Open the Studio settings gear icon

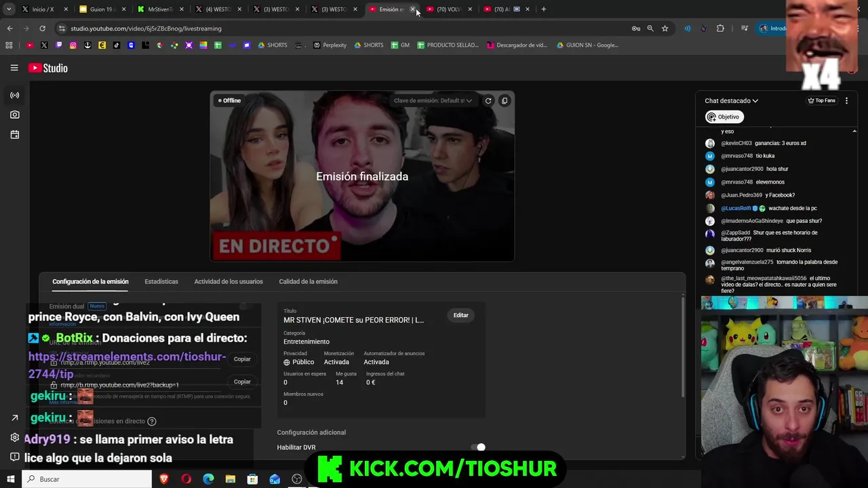(14, 437)
